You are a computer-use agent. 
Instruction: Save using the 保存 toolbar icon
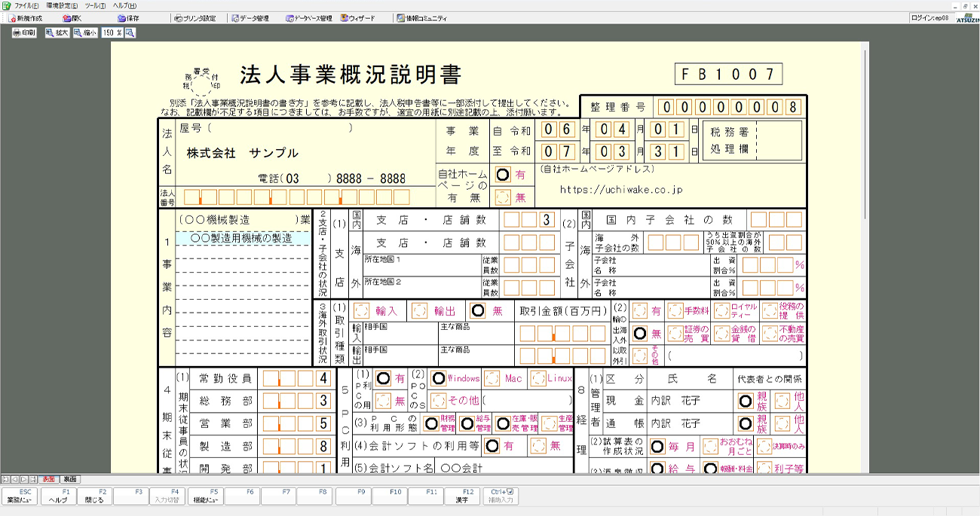pos(128,18)
